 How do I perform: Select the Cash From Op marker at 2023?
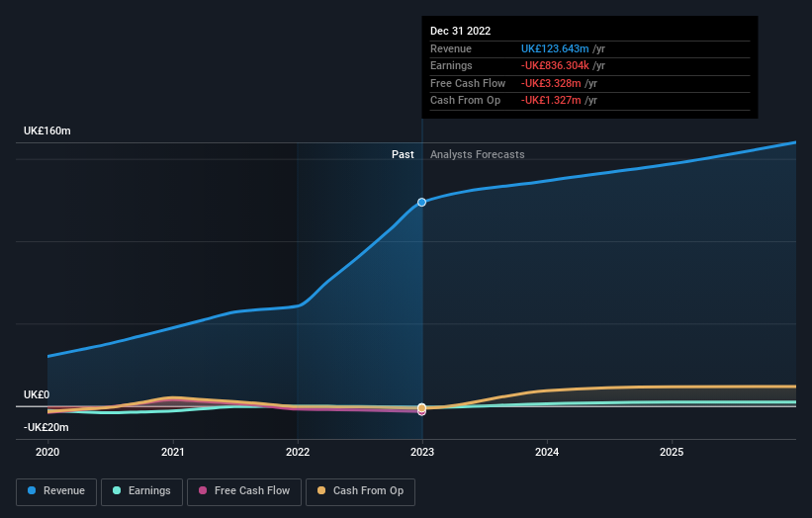pyautogui.click(x=422, y=407)
